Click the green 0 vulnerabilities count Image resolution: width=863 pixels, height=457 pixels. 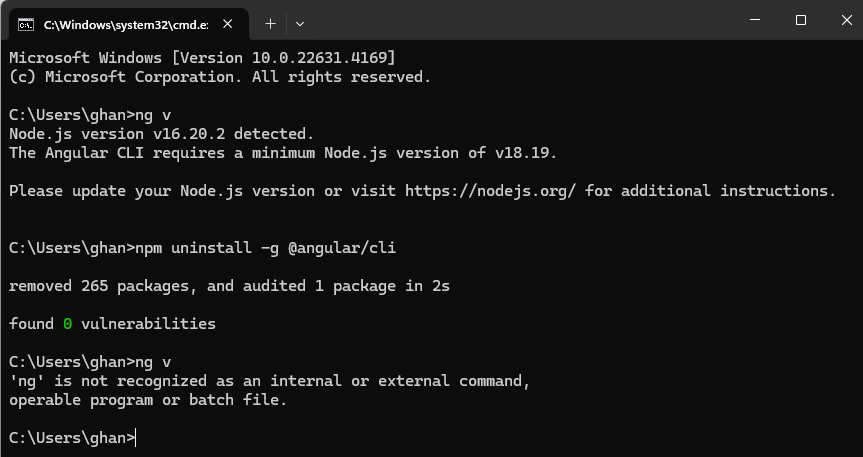[67, 324]
